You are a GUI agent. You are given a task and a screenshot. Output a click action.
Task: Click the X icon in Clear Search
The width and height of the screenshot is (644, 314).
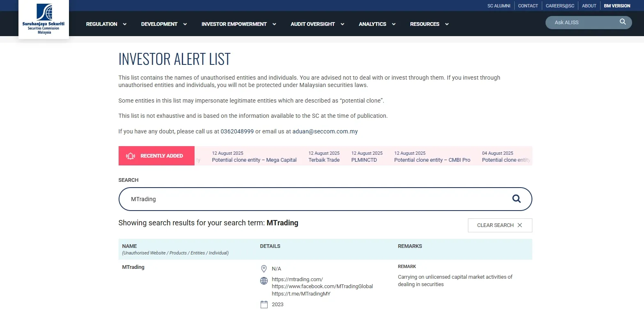[x=520, y=225]
